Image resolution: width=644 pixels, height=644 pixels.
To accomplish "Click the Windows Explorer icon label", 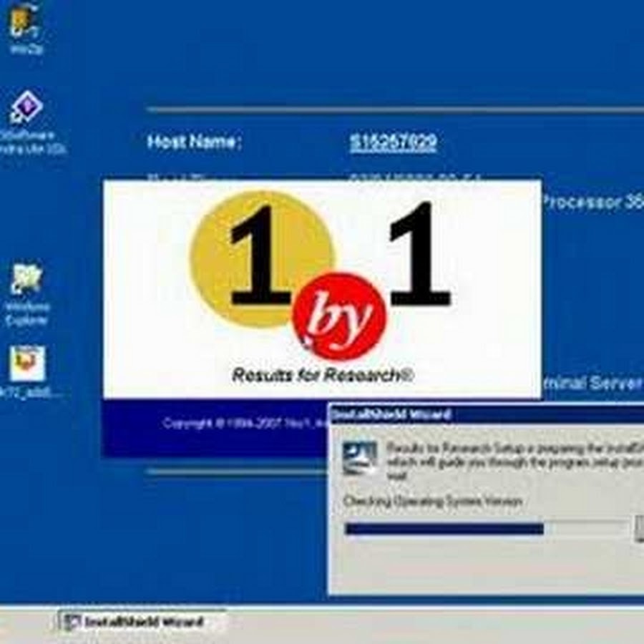I will [27, 314].
